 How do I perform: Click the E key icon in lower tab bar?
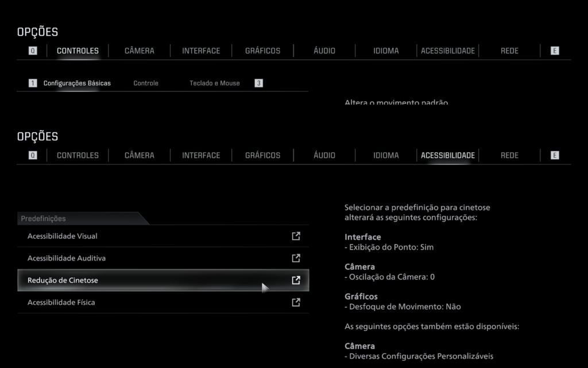555,155
